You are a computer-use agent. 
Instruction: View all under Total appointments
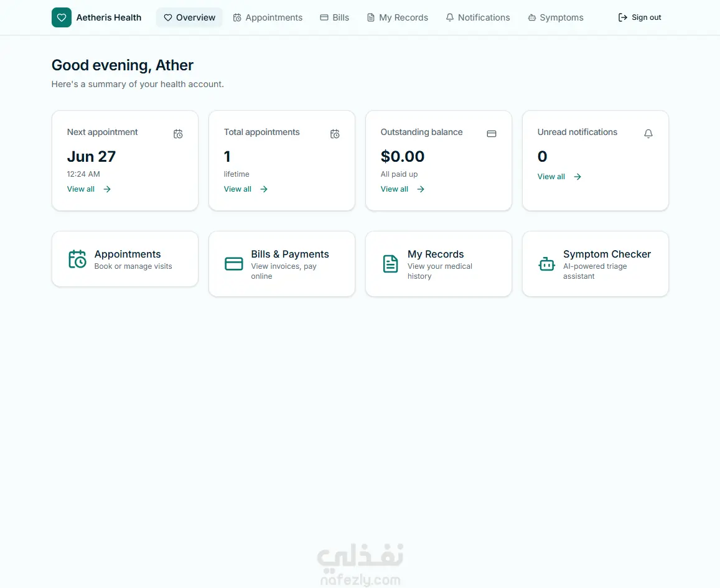click(x=246, y=189)
